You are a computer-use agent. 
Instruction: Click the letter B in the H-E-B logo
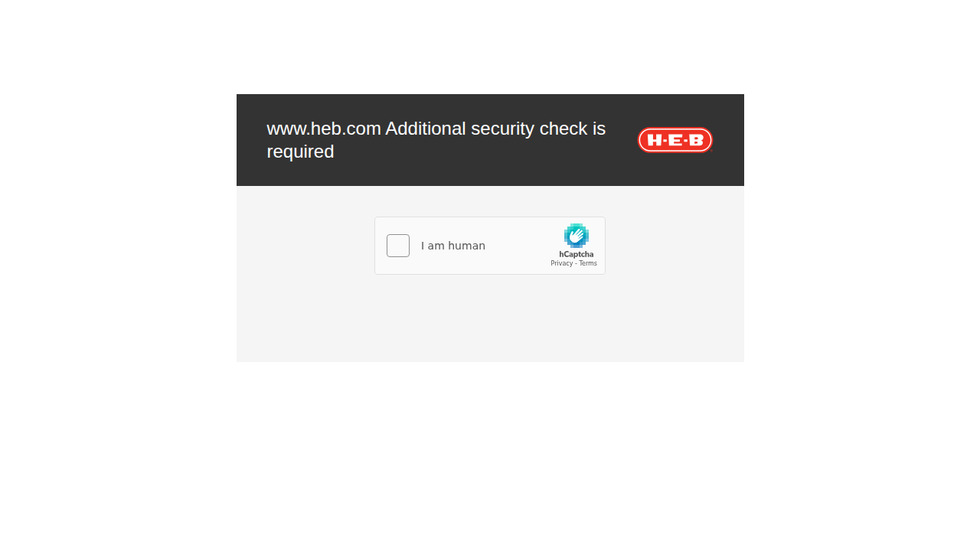(695, 140)
